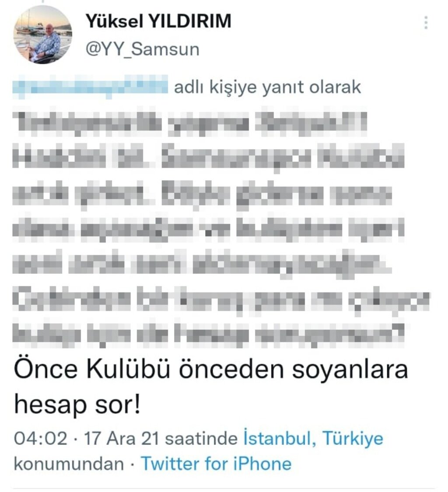Select the tweet text 'hesap sor!'
Image resolution: width=448 pixels, height=492 pixels.
coord(77,405)
